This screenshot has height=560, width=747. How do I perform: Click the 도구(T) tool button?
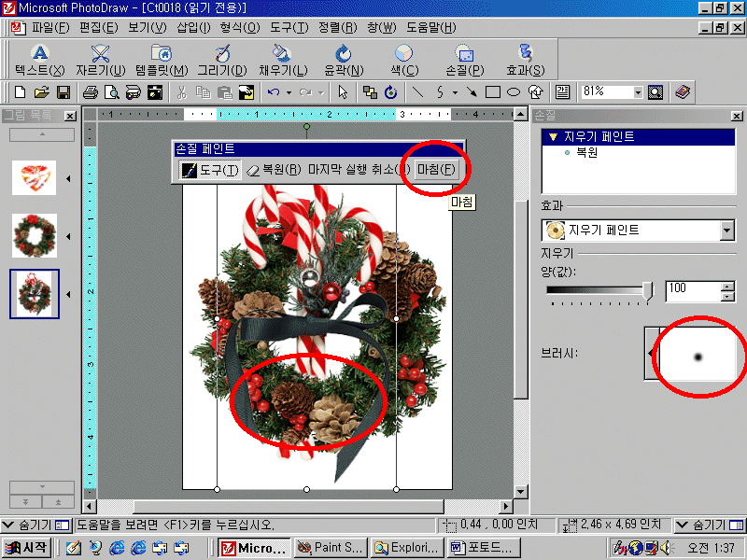pos(210,170)
